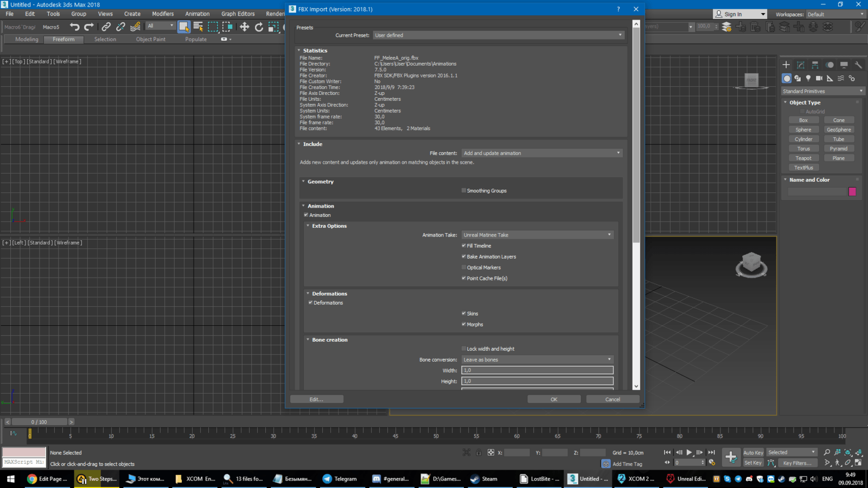Open the Modify tab in command panel
The width and height of the screenshot is (868, 488).
801,65
